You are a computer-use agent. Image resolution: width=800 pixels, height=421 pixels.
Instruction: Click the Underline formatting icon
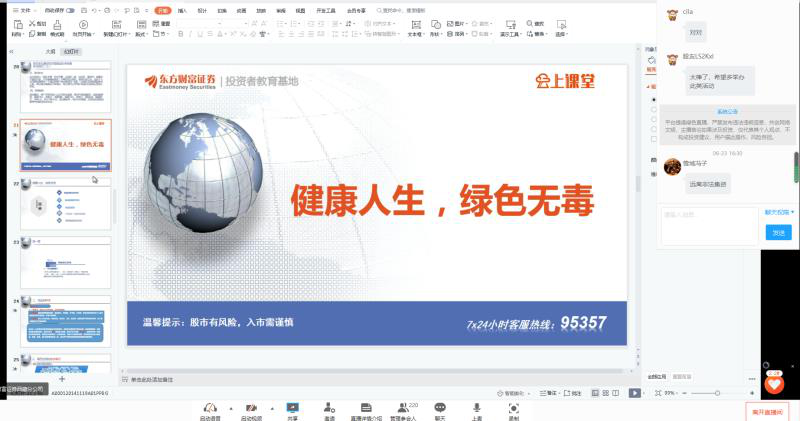pyautogui.click(x=199, y=34)
